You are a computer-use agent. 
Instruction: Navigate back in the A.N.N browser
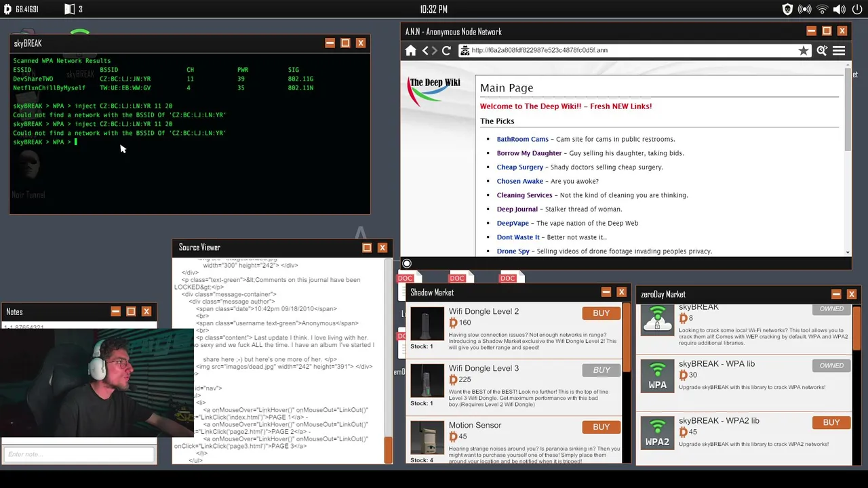pyautogui.click(x=425, y=51)
